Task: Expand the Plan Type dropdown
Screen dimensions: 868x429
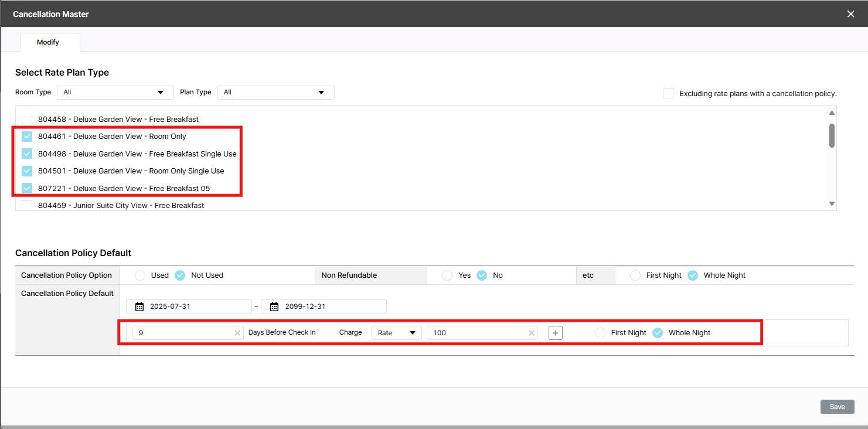Action: pyautogui.click(x=275, y=93)
